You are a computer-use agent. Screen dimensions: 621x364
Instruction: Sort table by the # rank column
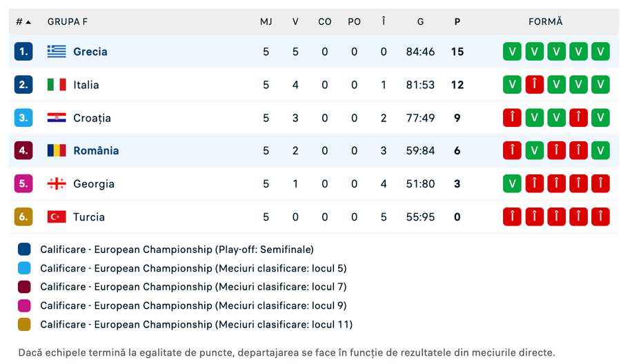pos(23,21)
